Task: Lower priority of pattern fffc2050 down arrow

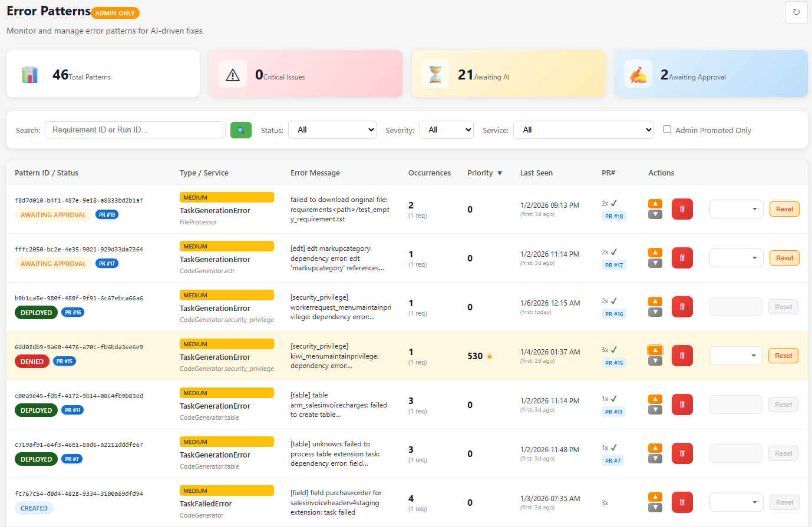Action: (x=655, y=263)
